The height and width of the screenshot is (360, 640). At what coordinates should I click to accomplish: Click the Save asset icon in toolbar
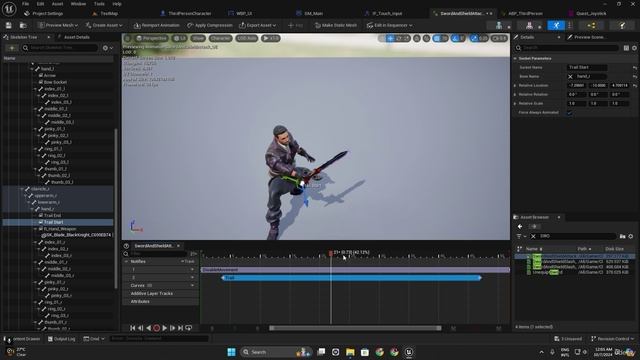point(9,25)
